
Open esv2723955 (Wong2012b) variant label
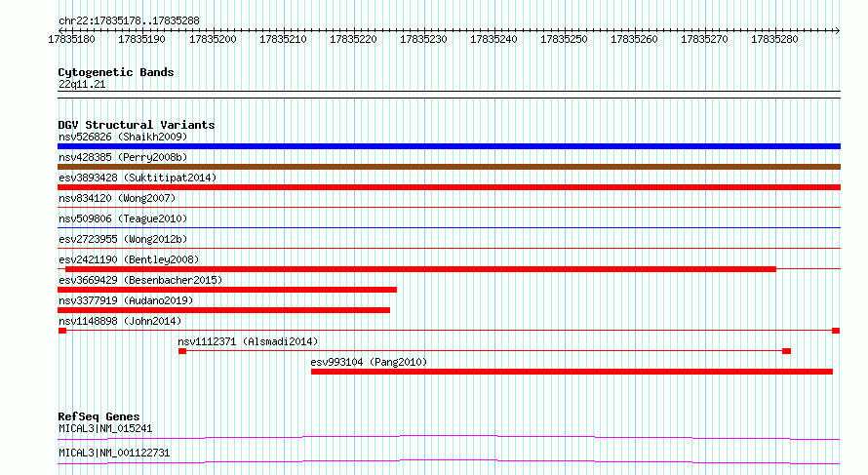[123, 239]
